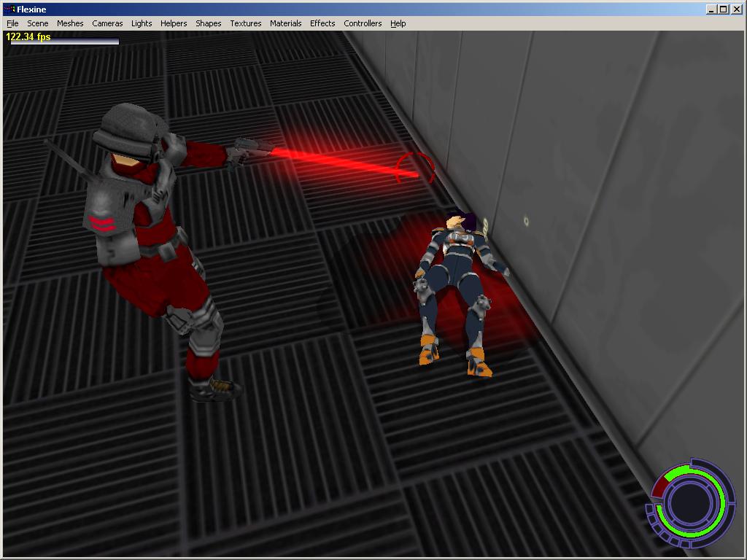Open the Cameras menu
The image size is (747, 560).
coord(107,23)
